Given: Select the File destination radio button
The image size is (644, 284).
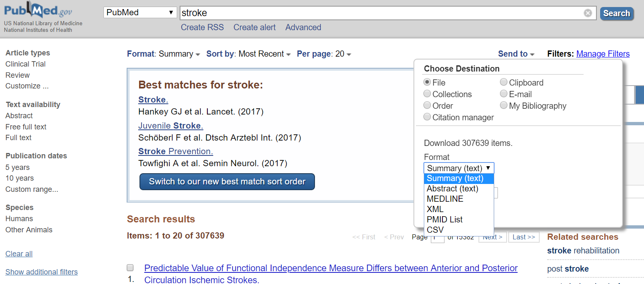Looking at the screenshot, I should [428, 82].
